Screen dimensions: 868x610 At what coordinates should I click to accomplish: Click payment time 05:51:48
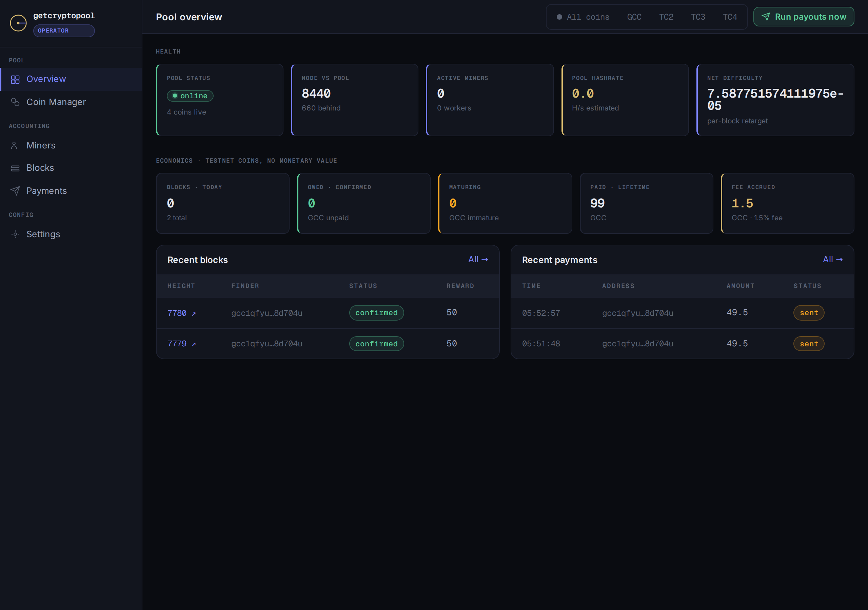pos(541,344)
